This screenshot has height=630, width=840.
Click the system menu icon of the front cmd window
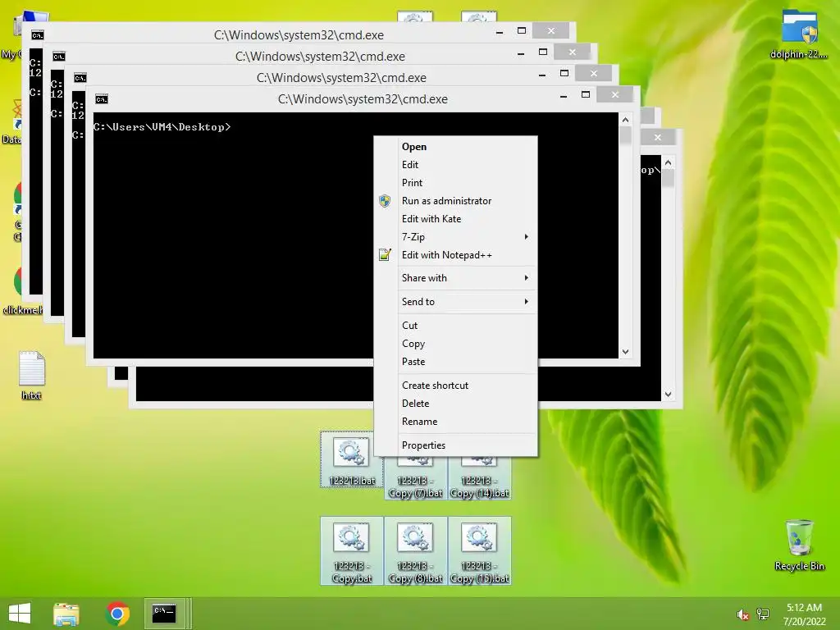(x=101, y=99)
